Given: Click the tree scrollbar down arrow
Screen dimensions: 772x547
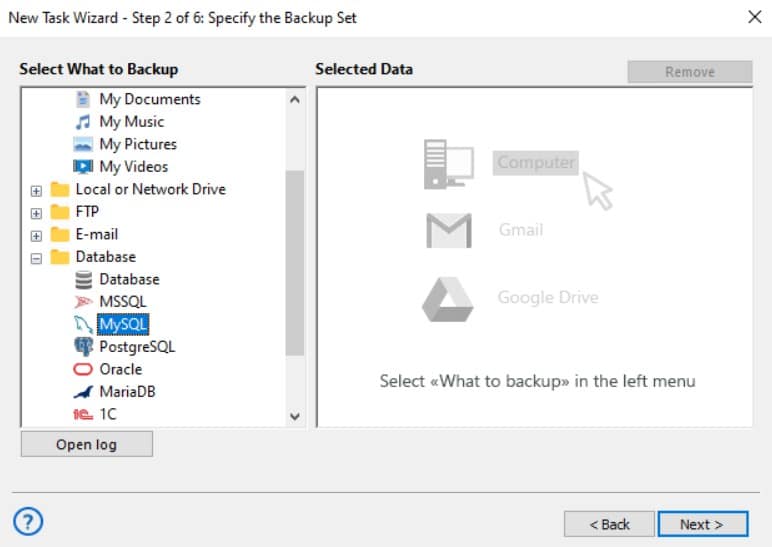Looking at the screenshot, I should (295, 416).
